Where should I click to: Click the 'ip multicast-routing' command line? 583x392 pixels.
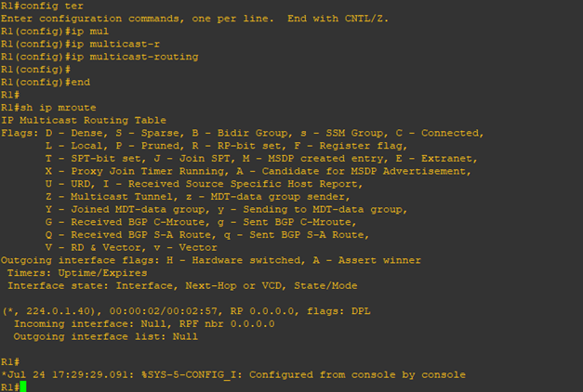click(99, 57)
